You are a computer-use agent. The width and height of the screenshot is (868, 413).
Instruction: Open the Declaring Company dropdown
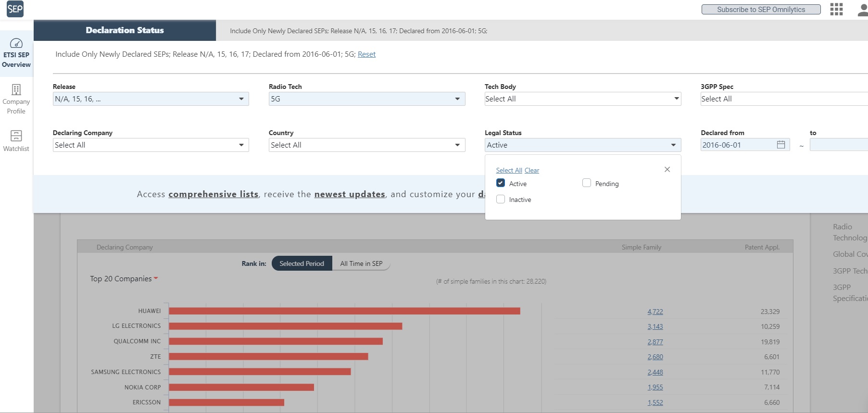pos(151,145)
